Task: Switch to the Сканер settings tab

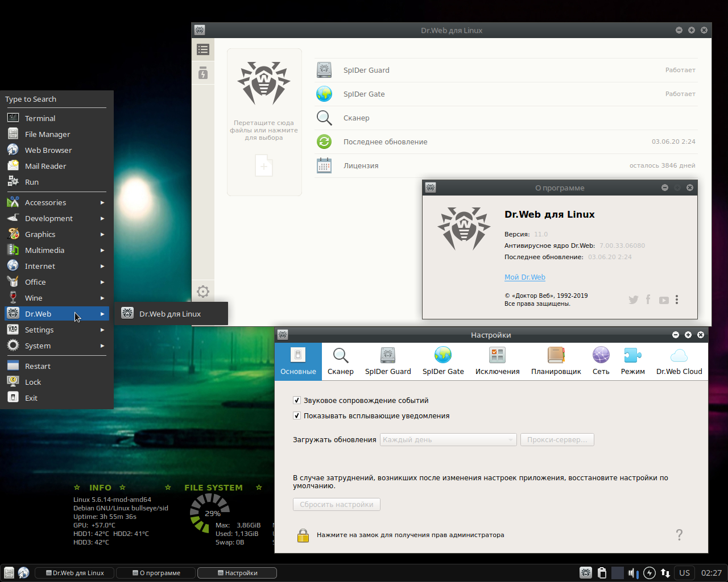Action: 341,361
